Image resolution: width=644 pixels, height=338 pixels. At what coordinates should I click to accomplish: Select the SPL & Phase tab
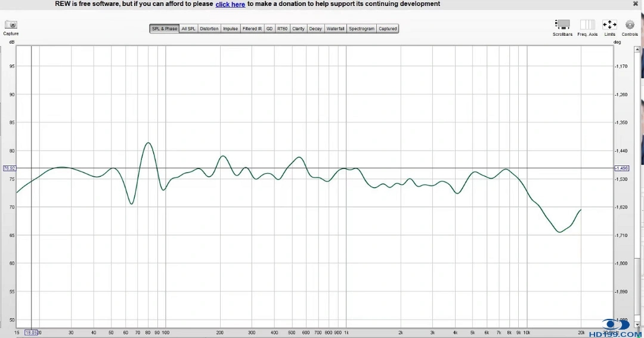(x=165, y=29)
